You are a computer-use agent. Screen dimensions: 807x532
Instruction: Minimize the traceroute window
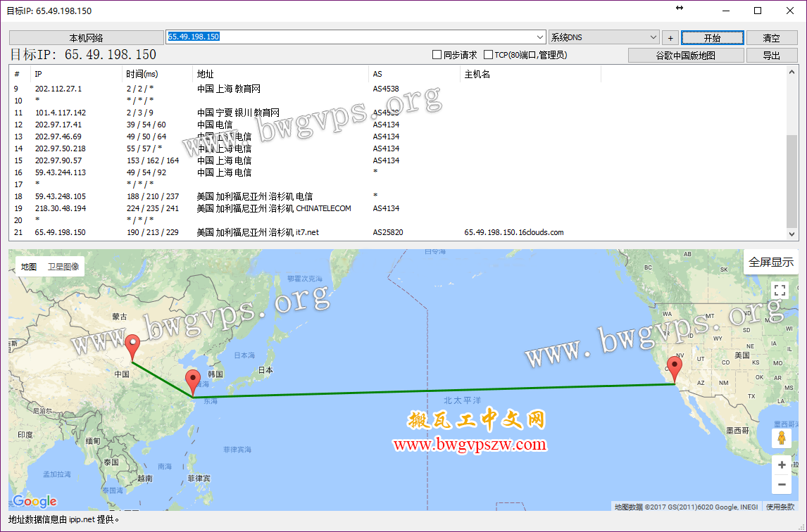coord(726,11)
